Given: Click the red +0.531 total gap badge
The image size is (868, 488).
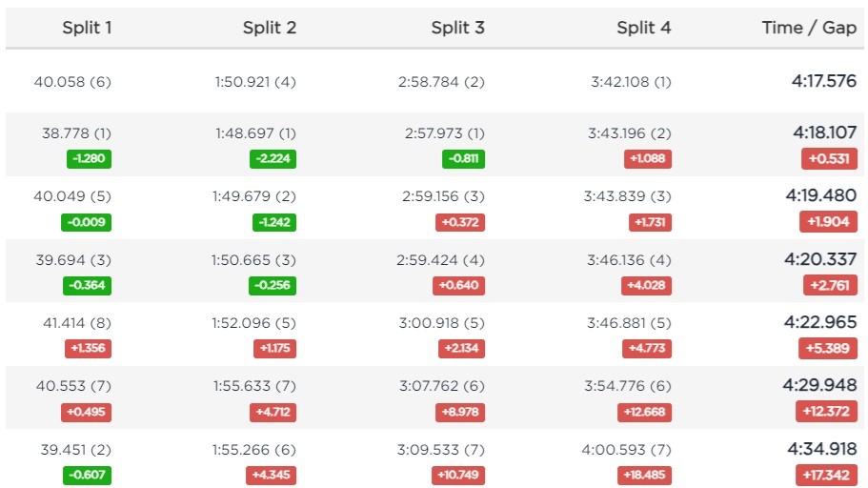Looking at the screenshot, I should point(829,159).
